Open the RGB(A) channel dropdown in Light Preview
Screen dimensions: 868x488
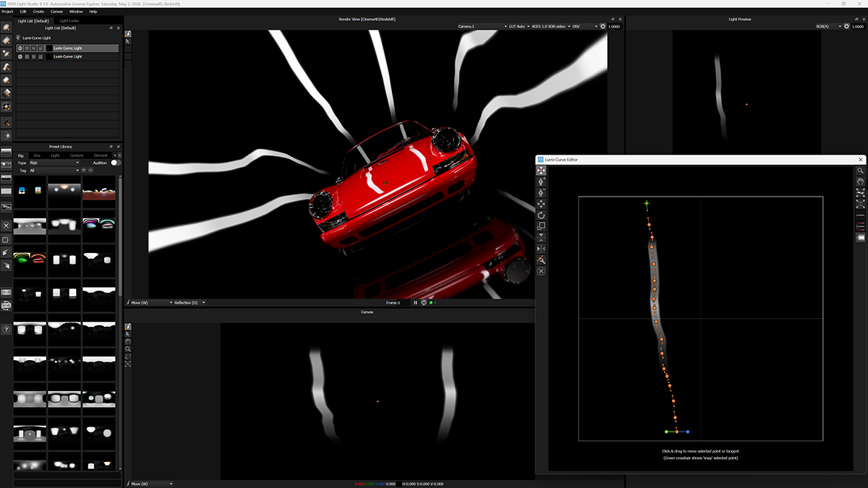pyautogui.click(x=829, y=26)
